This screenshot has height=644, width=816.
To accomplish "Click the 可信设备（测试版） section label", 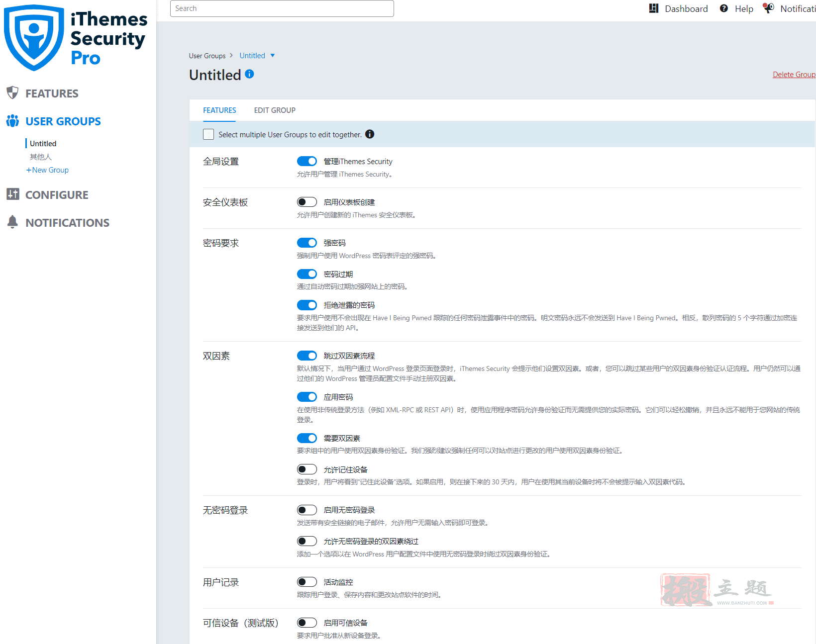I will tap(241, 623).
